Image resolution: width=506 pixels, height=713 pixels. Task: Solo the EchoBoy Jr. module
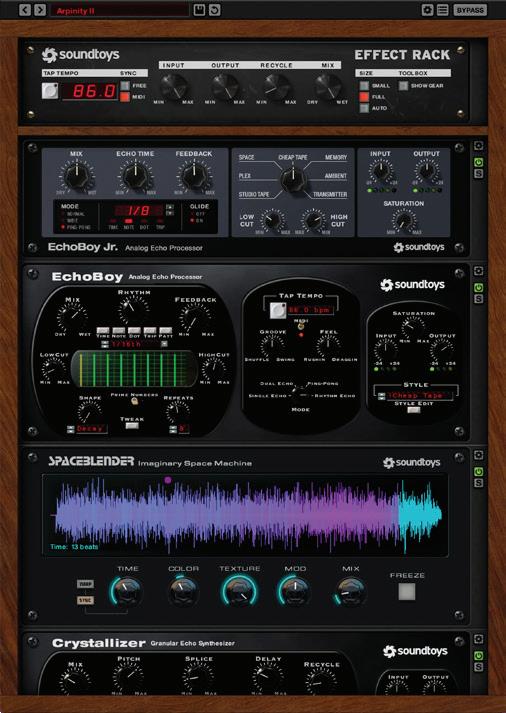point(478,174)
